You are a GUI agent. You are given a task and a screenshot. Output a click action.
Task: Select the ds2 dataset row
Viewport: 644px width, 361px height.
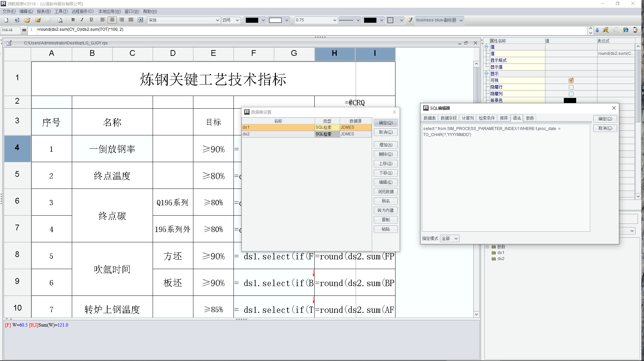[x=277, y=134]
